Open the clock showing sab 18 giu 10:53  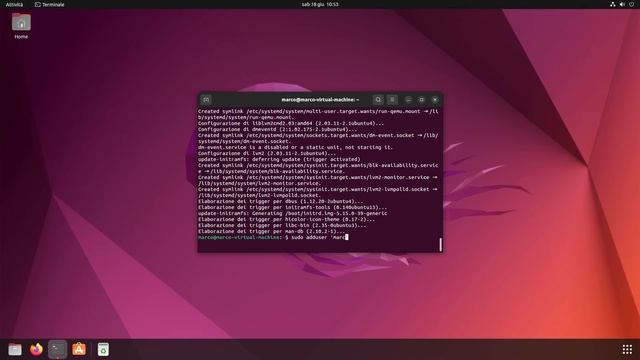point(320,4)
